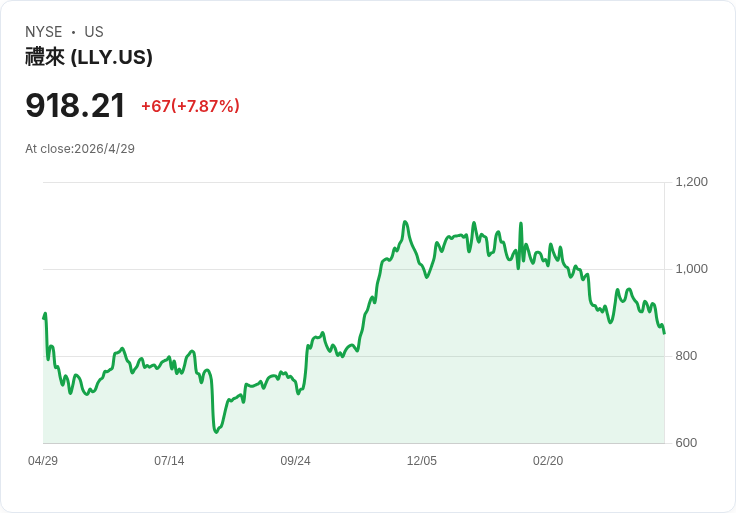
Task: Click the chart's highest peak near 12/05
Action: (405, 222)
